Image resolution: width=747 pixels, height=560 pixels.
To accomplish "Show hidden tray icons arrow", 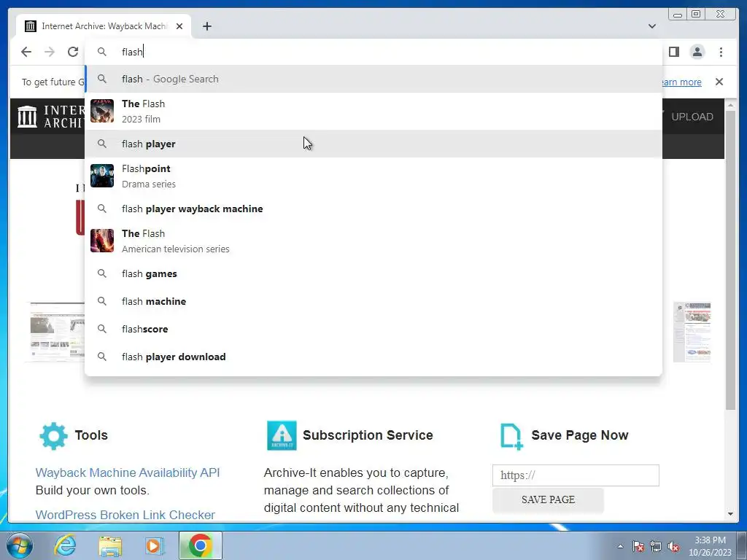I will tap(620, 546).
